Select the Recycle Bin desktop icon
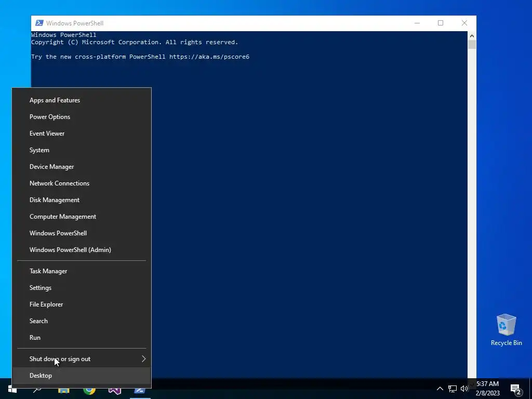The height and width of the screenshot is (399, 532). pos(506,330)
